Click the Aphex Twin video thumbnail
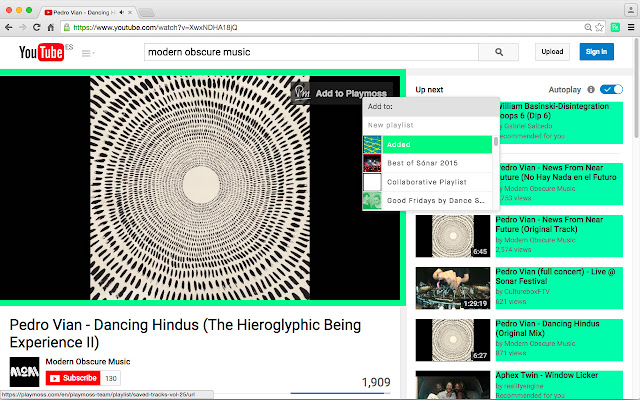 click(x=453, y=385)
